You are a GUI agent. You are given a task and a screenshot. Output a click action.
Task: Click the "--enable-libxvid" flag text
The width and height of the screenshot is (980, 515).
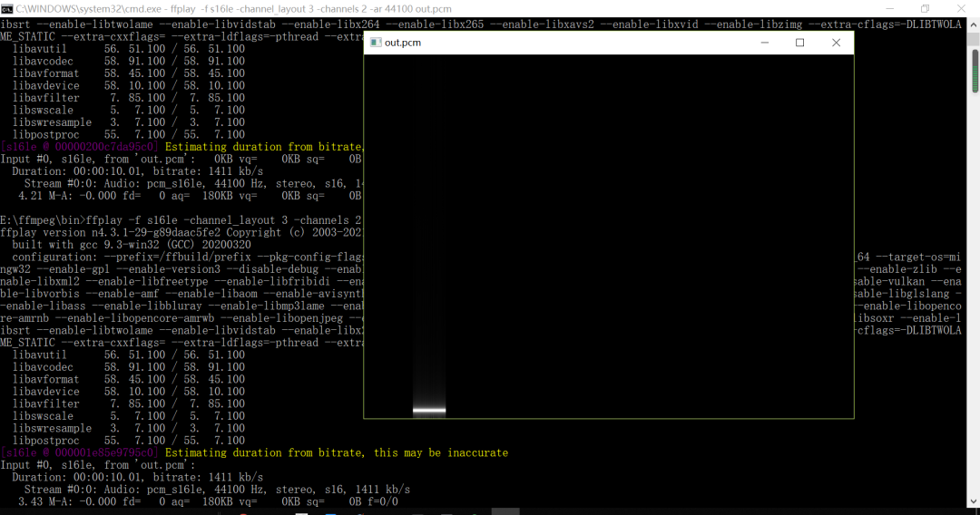click(650, 24)
